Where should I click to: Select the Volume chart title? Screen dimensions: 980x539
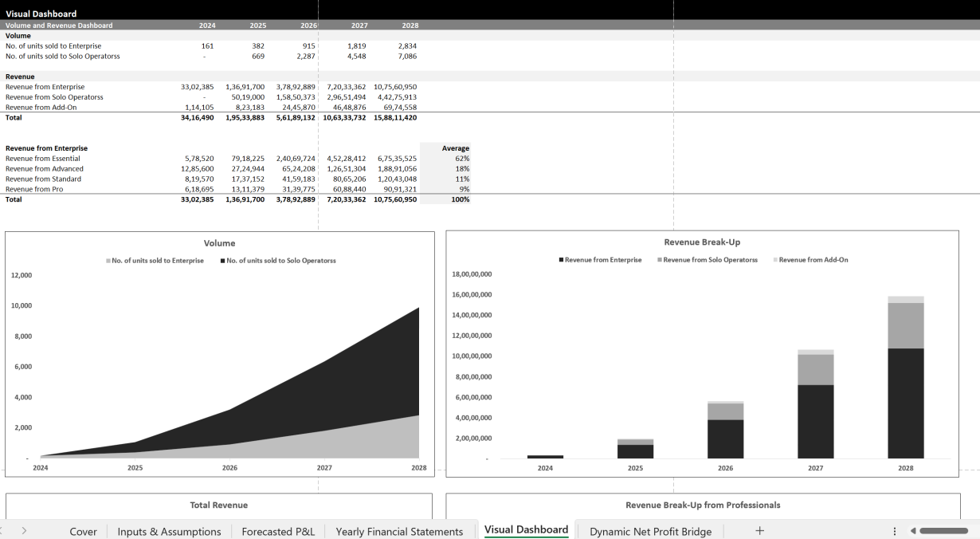tap(220, 243)
